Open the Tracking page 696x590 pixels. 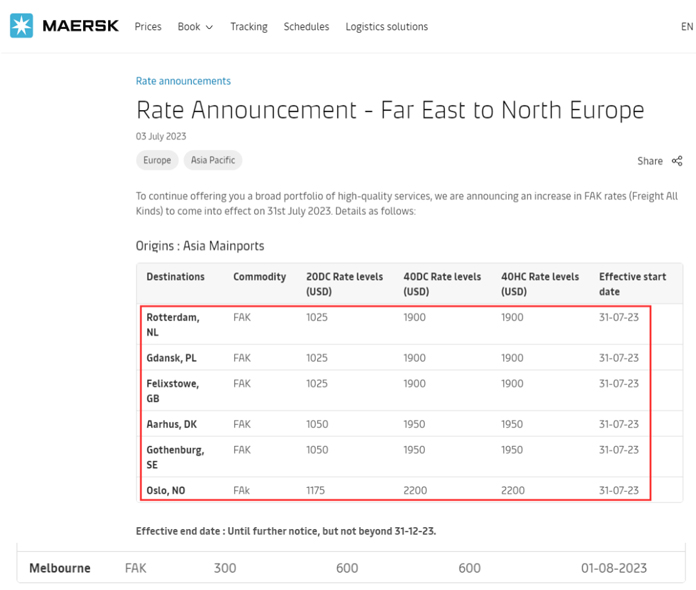click(x=249, y=27)
